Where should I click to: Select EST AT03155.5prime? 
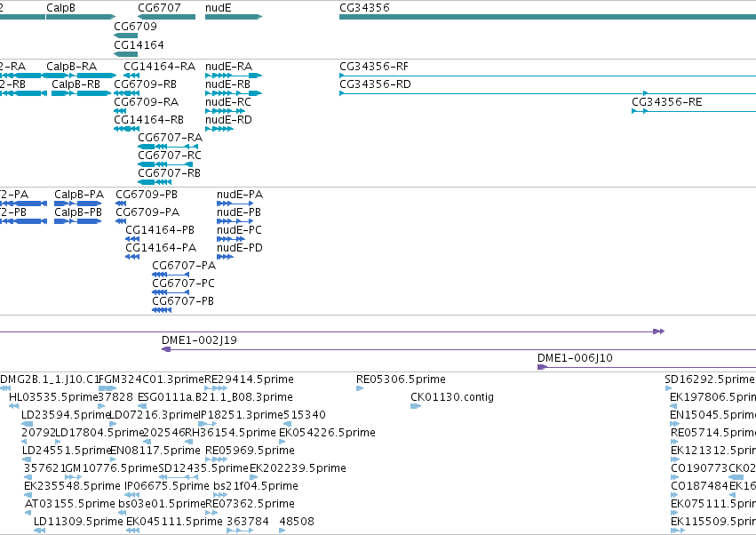(x=28, y=514)
